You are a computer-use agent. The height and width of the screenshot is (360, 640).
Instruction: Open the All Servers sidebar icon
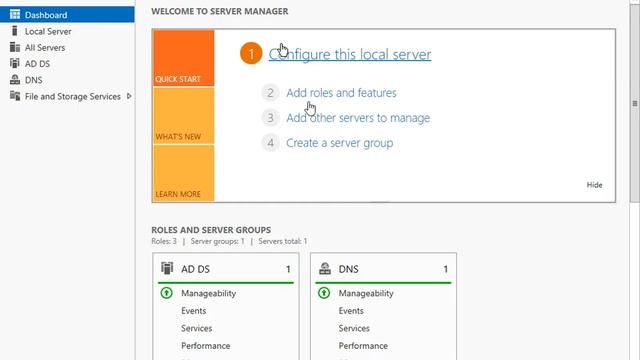point(15,47)
